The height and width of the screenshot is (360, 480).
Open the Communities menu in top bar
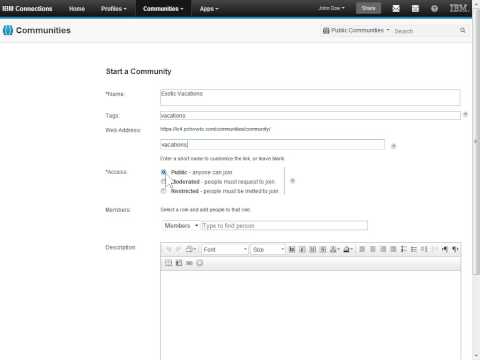pos(163,9)
